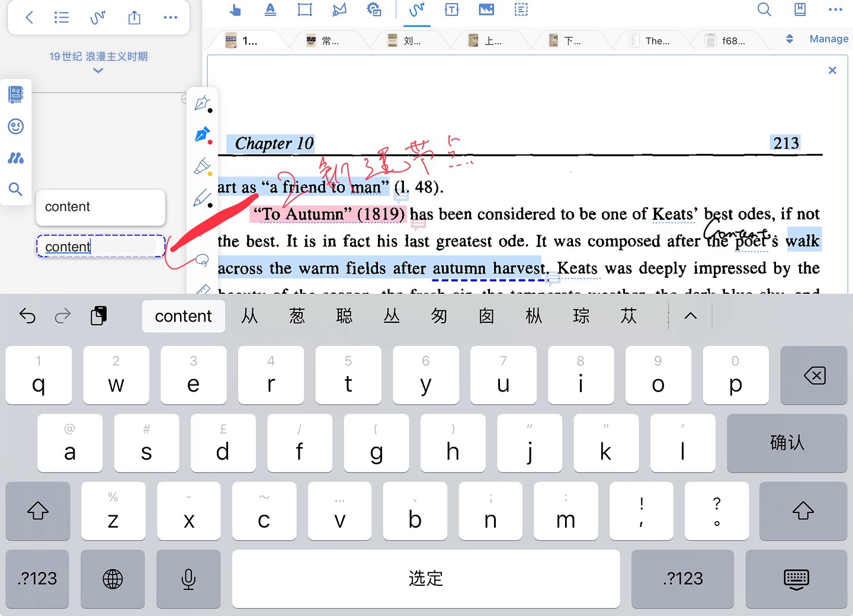The height and width of the screenshot is (616, 853).
Task: Switch to numbers with right .?123 key
Action: tap(682, 579)
